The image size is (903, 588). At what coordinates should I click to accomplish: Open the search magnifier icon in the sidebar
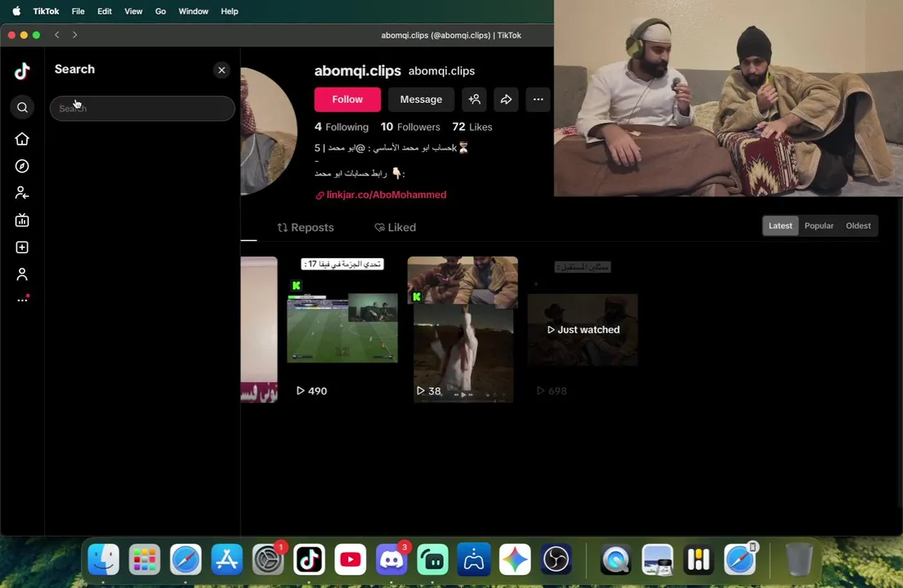pyautogui.click(x=22, y=108)
